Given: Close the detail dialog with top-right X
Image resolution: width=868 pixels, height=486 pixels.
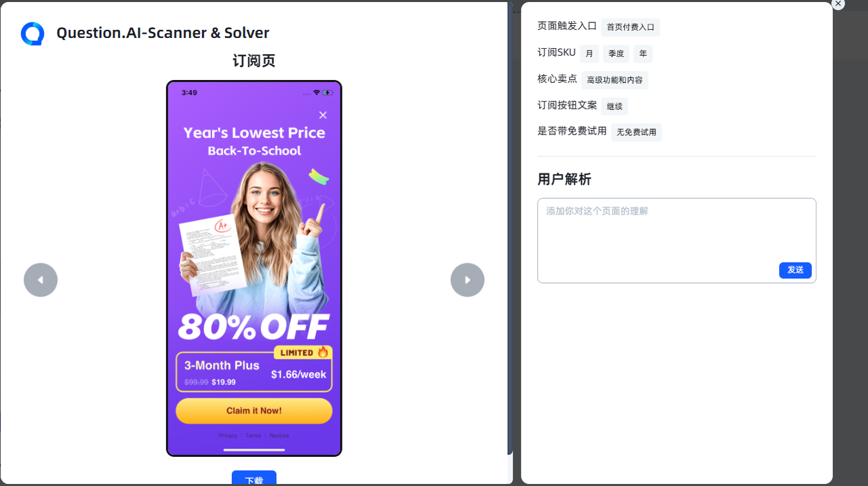Looking at the screenshot, I should 838,4.
